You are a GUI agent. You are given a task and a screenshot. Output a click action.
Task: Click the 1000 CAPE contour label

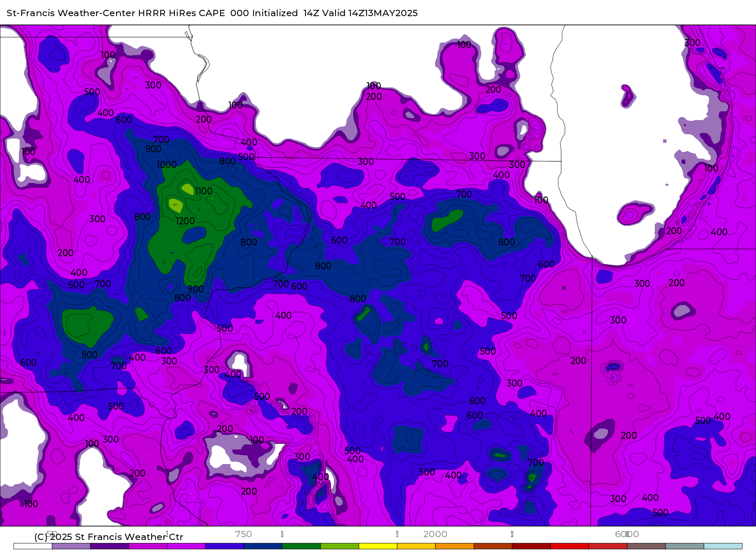[167, 165]
